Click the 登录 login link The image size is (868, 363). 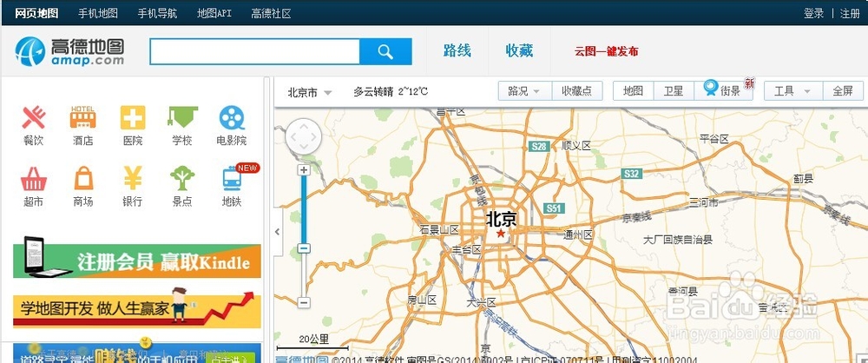[814, 13]
